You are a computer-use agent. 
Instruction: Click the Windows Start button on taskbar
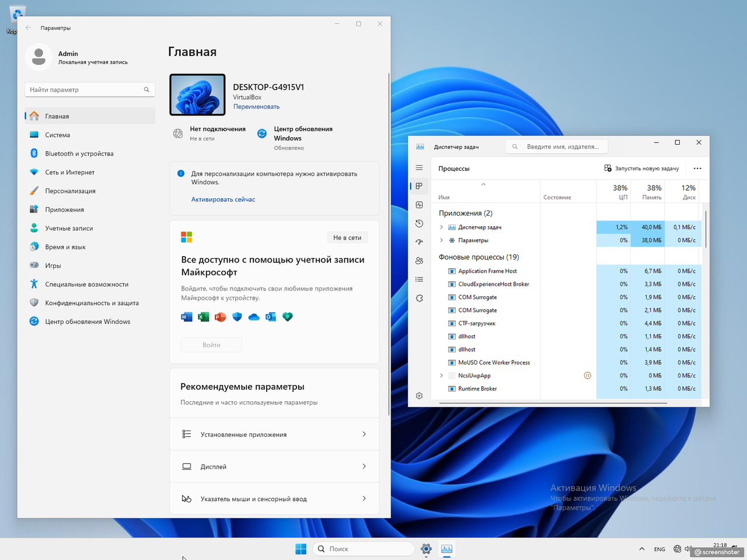(301, 549)
